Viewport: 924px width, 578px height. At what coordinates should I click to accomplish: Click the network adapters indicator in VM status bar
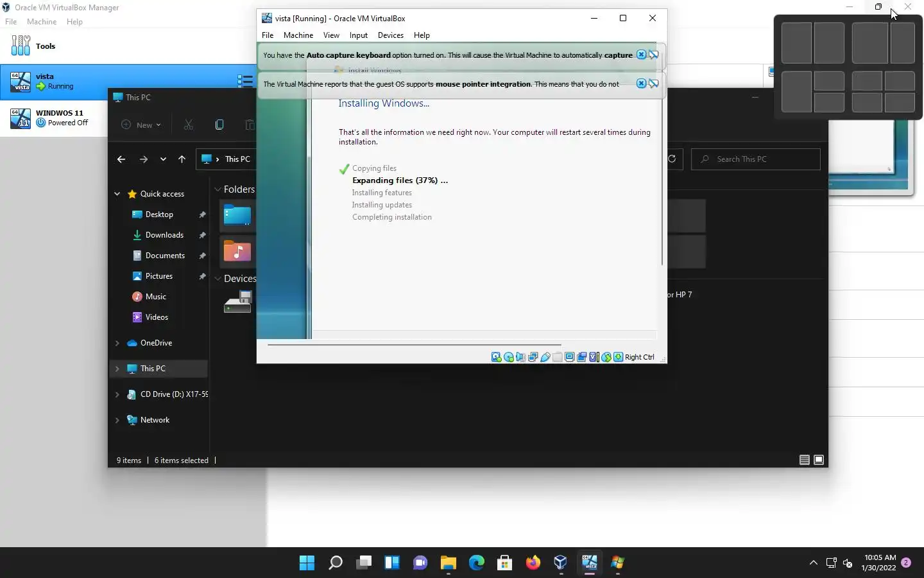coord(533,357)
